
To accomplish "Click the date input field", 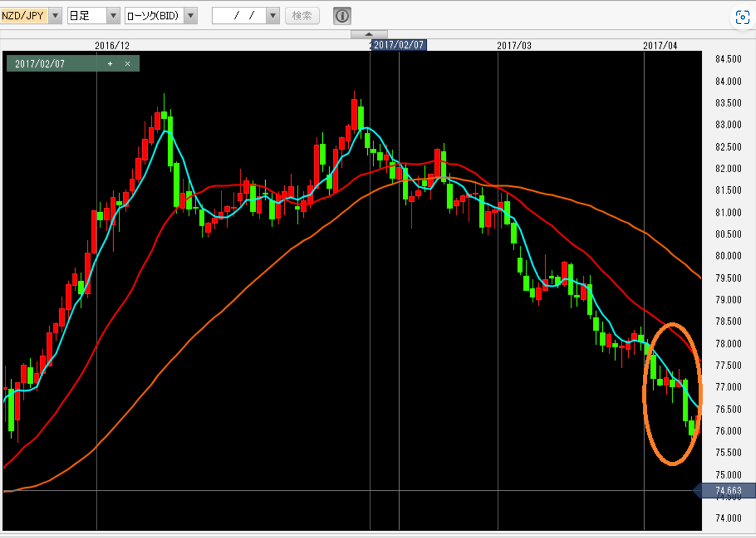I will pyautogui.click(x=239, y=16).
